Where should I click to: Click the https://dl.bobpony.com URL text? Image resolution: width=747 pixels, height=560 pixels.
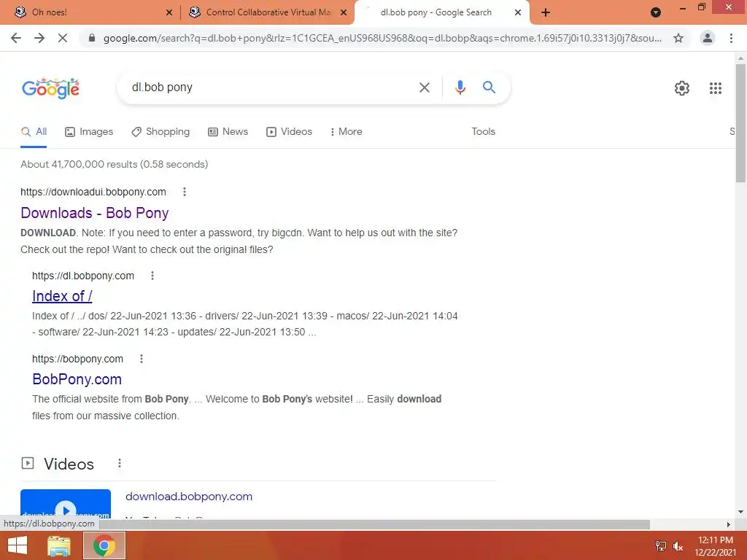tap(83, 276)
